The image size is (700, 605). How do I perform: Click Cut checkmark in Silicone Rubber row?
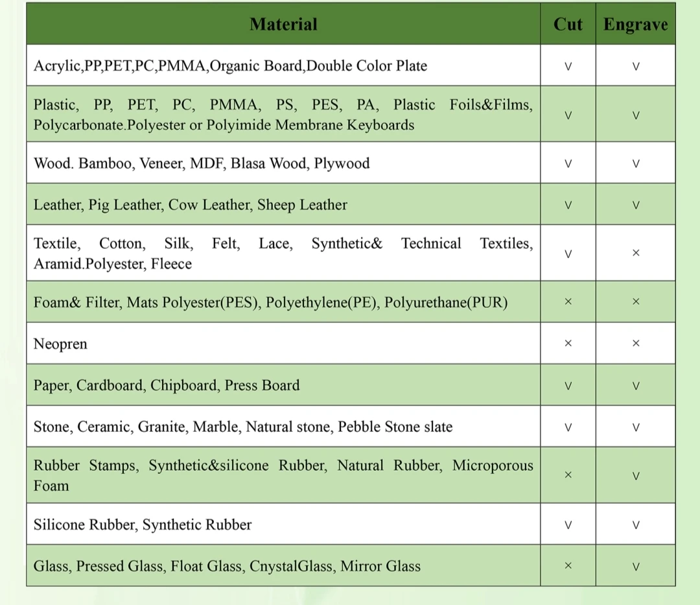(x=568, y=525)
